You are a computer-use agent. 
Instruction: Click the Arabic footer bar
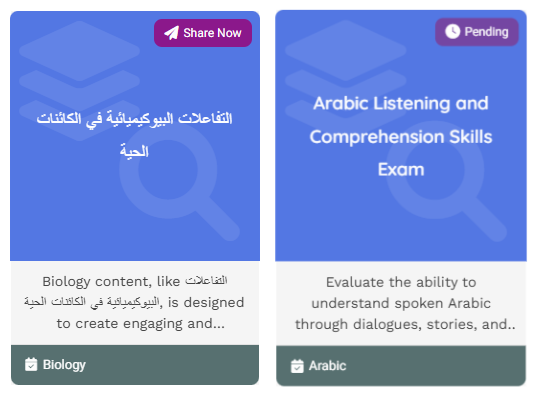[401, 366]
